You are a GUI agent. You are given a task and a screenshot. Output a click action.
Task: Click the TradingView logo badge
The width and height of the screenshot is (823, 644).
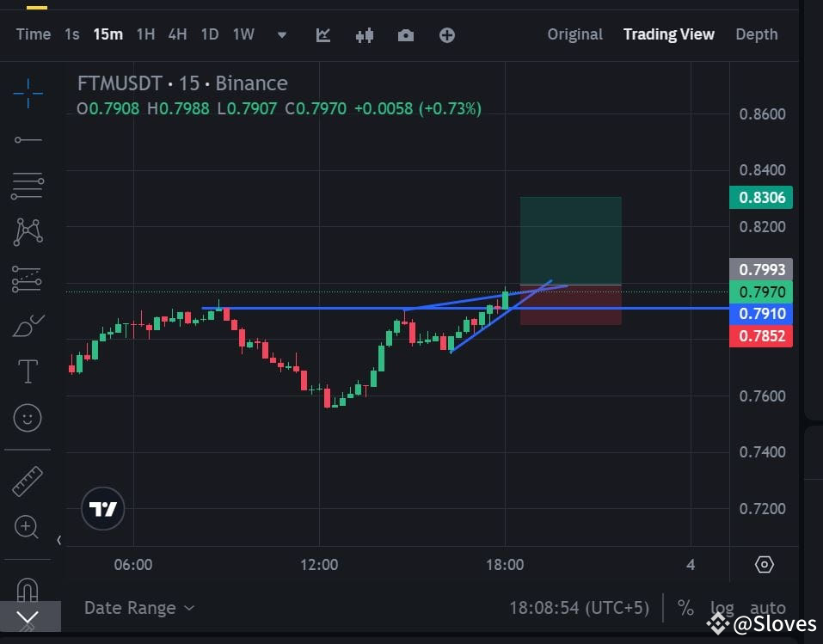(102, 508)
